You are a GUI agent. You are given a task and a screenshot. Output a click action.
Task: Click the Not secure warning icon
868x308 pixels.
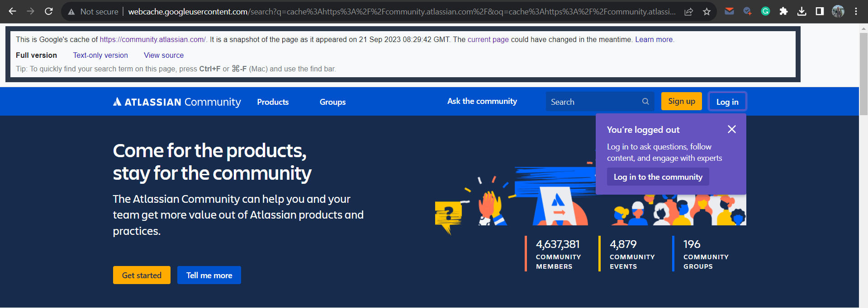[71, 12]
